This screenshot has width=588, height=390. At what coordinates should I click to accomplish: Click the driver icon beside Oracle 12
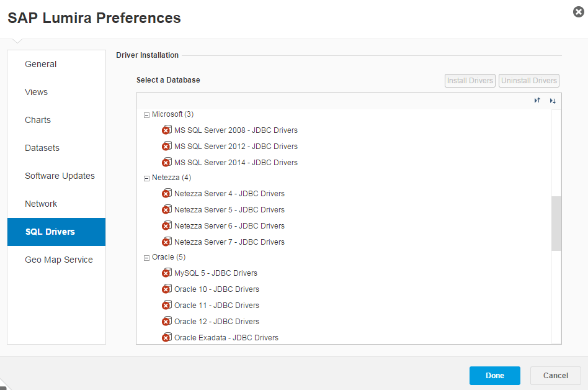[167, 321]
